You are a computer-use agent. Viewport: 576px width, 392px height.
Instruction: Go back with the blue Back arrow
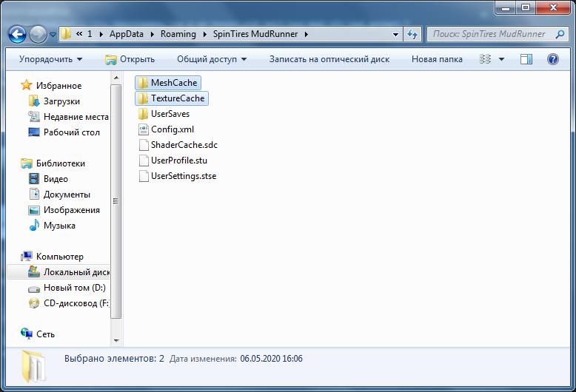pyautogui.click(x=17, y=35)
